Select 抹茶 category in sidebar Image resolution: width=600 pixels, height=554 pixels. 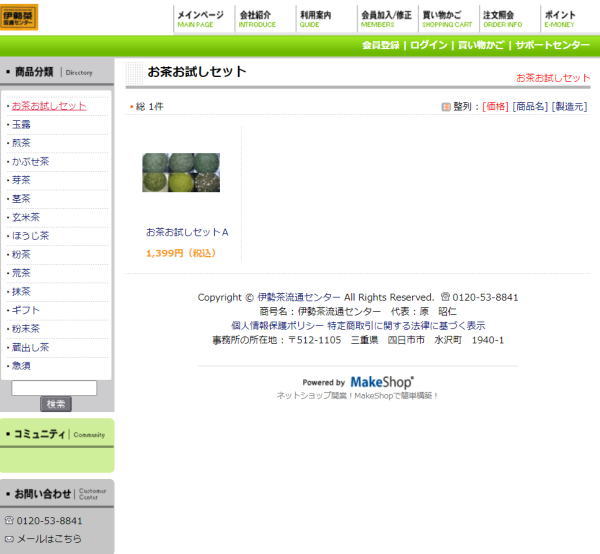(21, 291)
